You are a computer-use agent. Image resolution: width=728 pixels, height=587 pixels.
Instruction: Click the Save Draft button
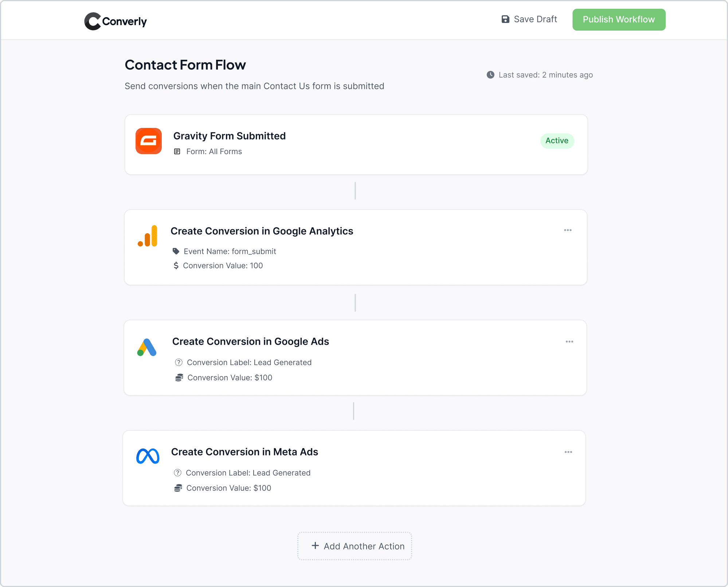(x=529, y=19)
